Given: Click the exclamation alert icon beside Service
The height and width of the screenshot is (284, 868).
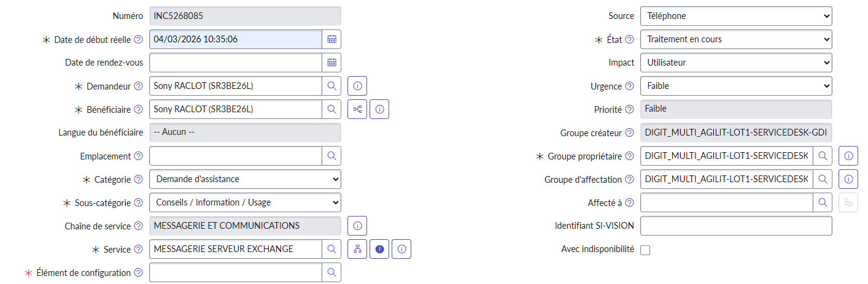Looking at the screenshot, I should click(x=379, y=250).
